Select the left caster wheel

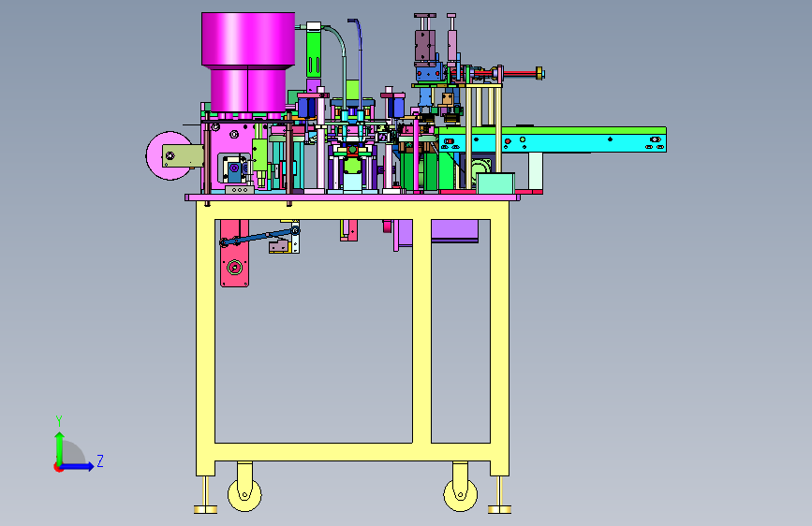pyautogui.click(x=244, y=495)
